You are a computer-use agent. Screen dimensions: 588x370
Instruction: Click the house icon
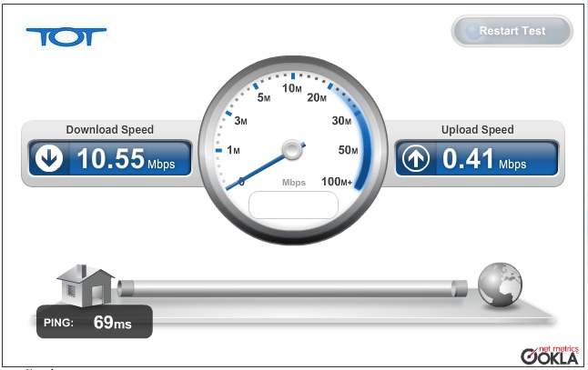tap(86, 285)
